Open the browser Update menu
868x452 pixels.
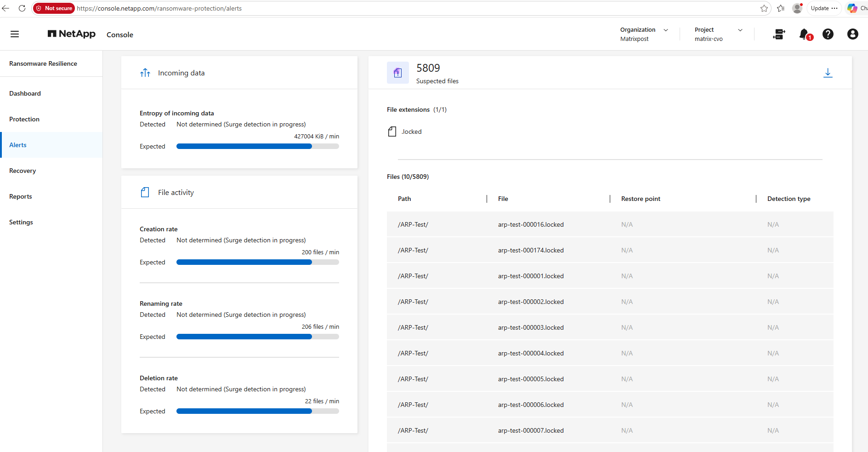(824, 8)
